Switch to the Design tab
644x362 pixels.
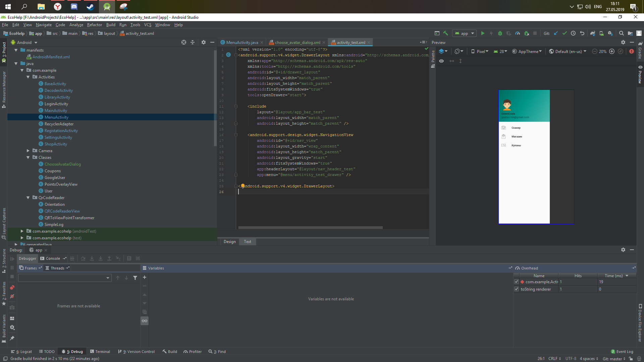click(x=229, y=242)
